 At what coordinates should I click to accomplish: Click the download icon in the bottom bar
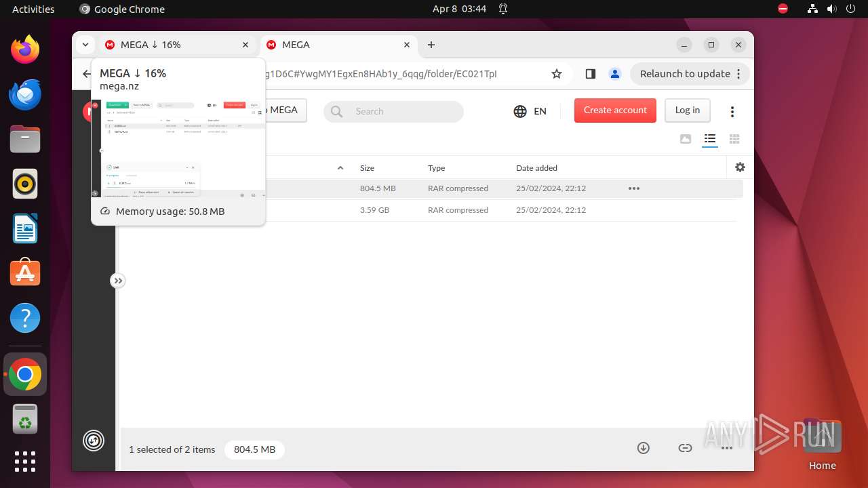pyautogui.click(x=644, y=448)
